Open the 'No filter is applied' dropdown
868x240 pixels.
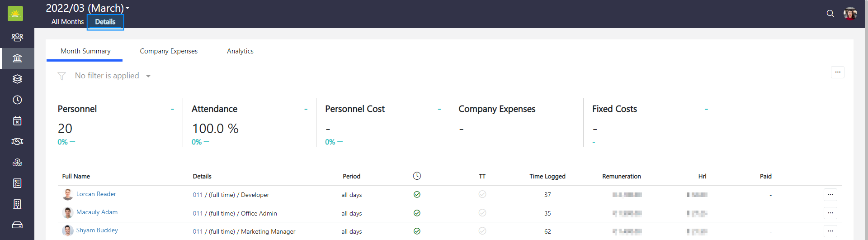tap(113, 76)
